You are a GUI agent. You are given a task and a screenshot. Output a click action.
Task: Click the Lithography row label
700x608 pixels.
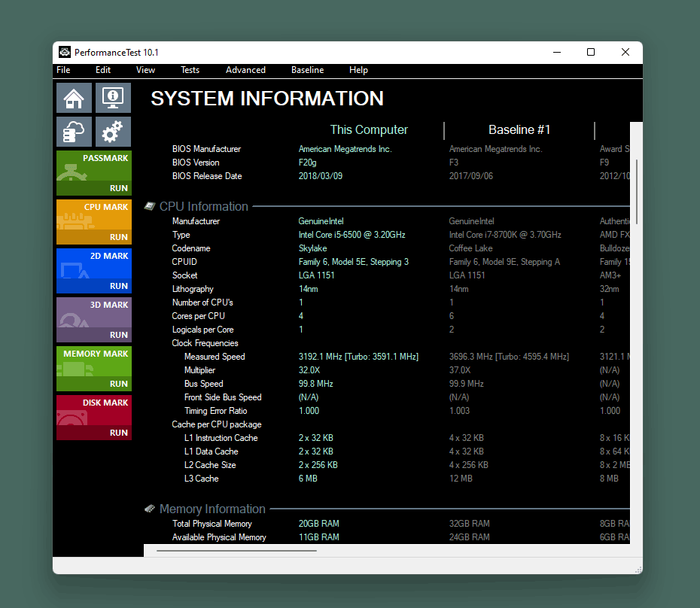pos(193,289)
